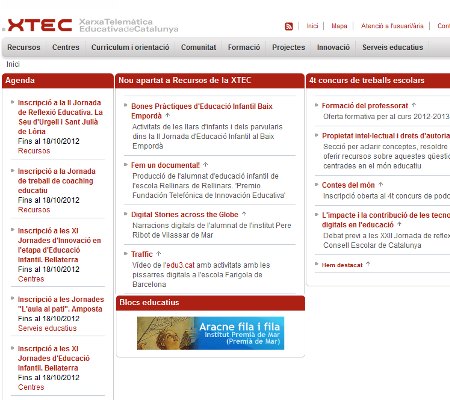The image size is (450, 400).
Task: Open the Mapa link in header
Action: coord(339,26)
